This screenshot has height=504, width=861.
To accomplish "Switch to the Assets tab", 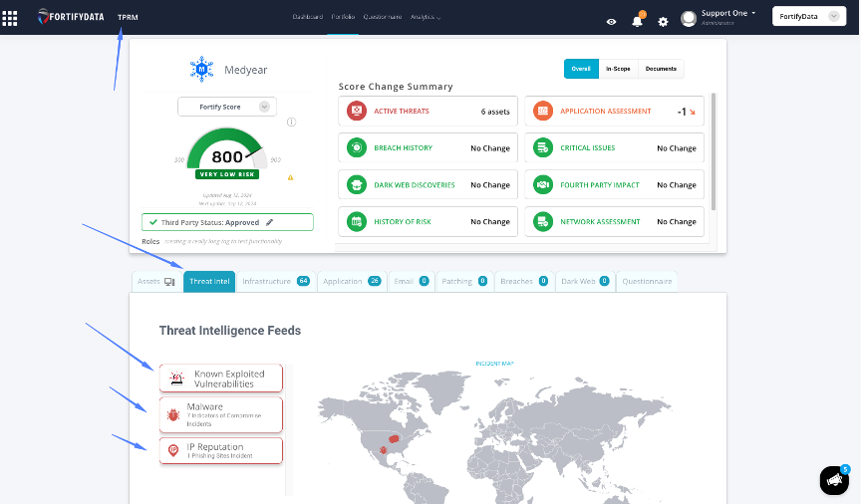I will [x=156, y=281].
